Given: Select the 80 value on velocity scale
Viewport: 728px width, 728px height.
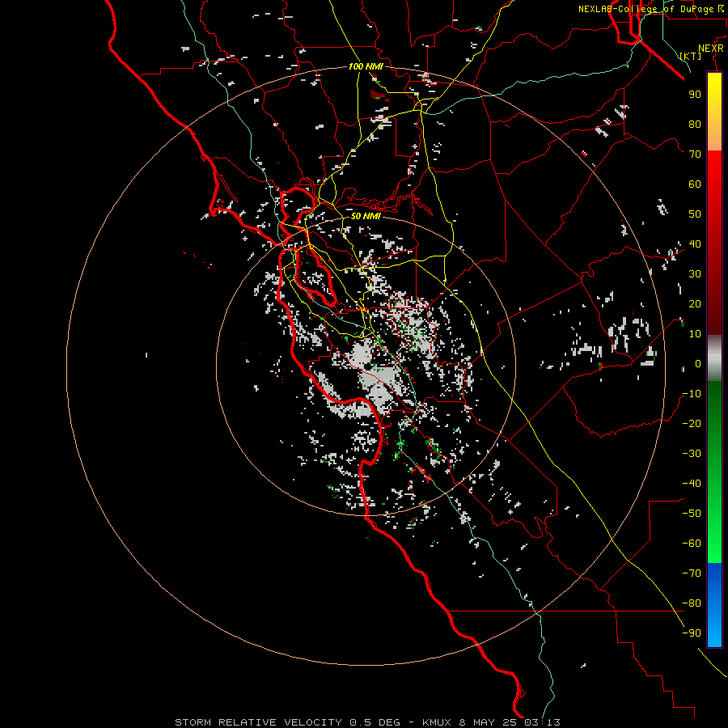Looking at the screenshot, I should pos(695,124).
